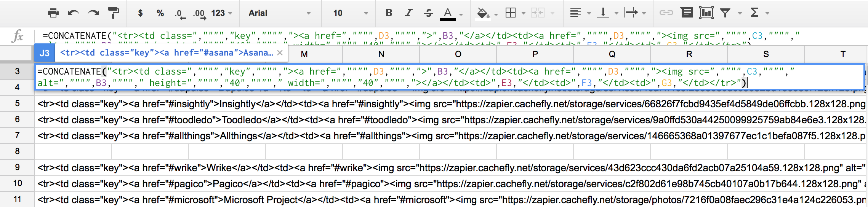Select row 11 header
Screen dimensions: 868x207
click(x=17, y=199)
